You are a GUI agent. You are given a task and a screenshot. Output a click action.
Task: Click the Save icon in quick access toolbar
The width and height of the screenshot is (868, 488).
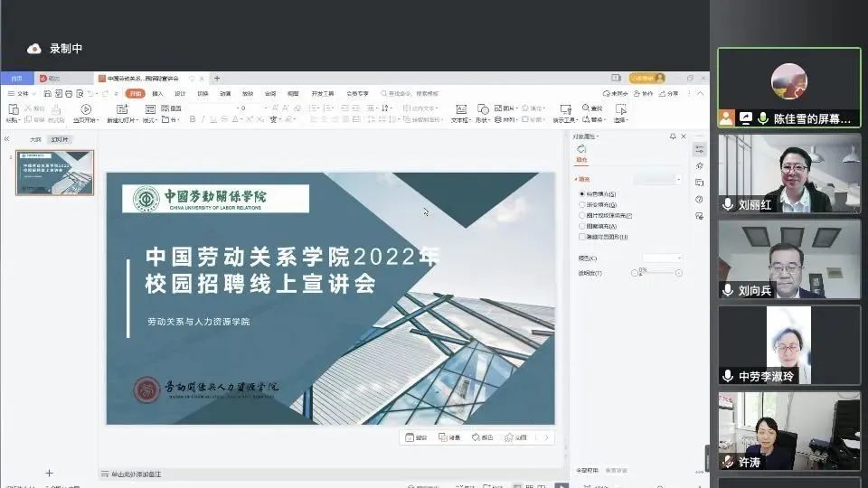pos(48,93)
